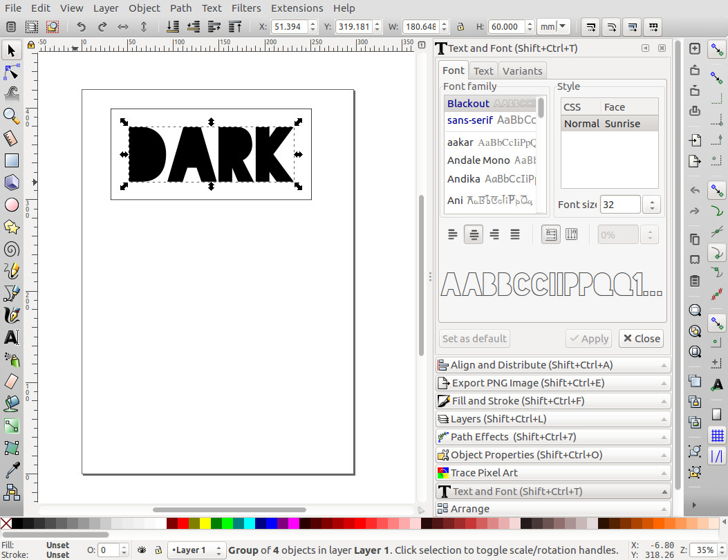Toggle align right text button
This screenshot has height=560, width=728.
pyautogui.click(x=494, y=234)
